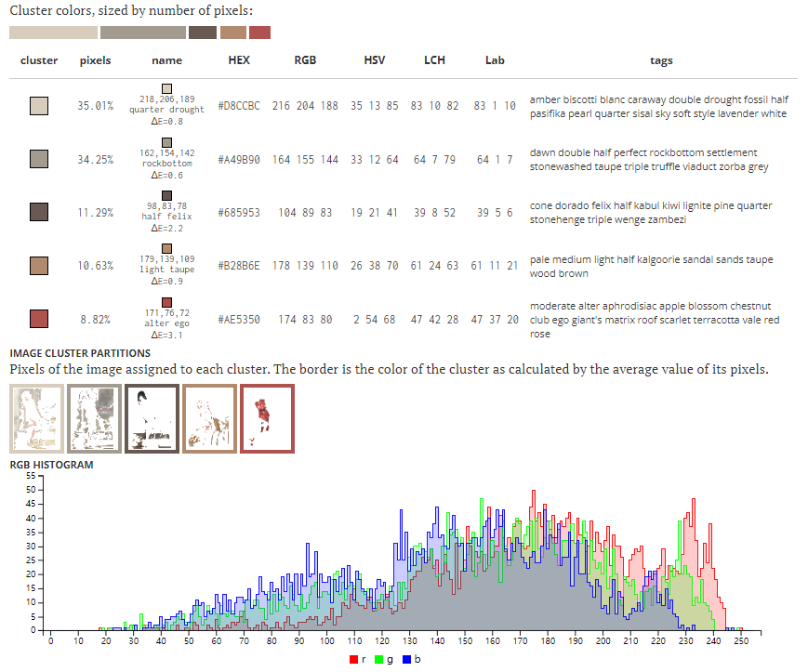808x672 pixels.
Task: Click the blue 'b' histogram legend marker
Action: click(406, 659)
